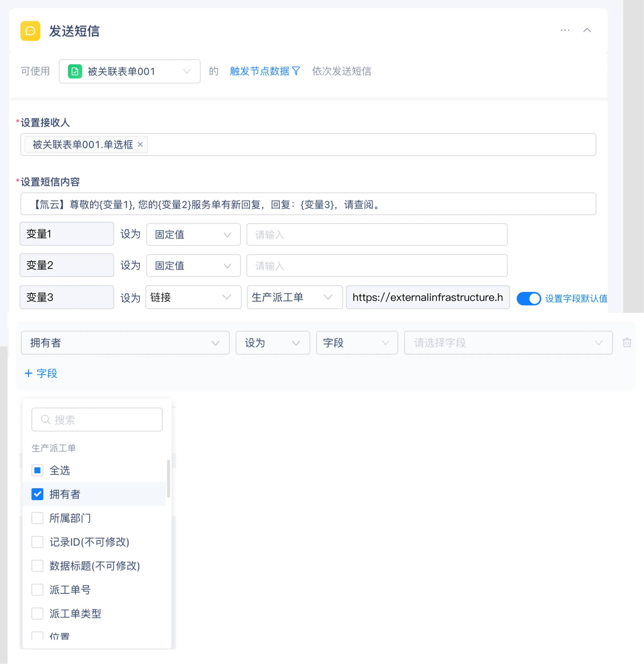Check the 所属部门 checkbox
Screen dimensions: 644x664
click(37, 518)
